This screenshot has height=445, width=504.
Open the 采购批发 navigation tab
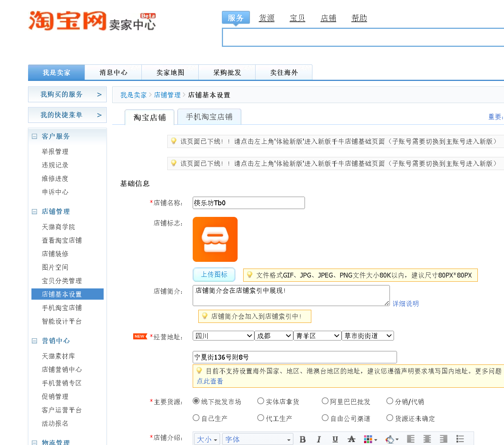point(227,72)
